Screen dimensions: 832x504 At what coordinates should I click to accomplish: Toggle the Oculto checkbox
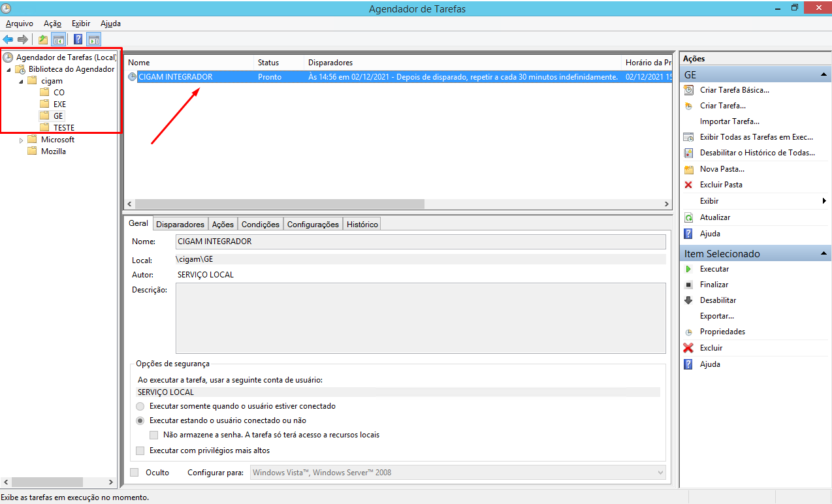pyautogui.click(x=135, y=472)
